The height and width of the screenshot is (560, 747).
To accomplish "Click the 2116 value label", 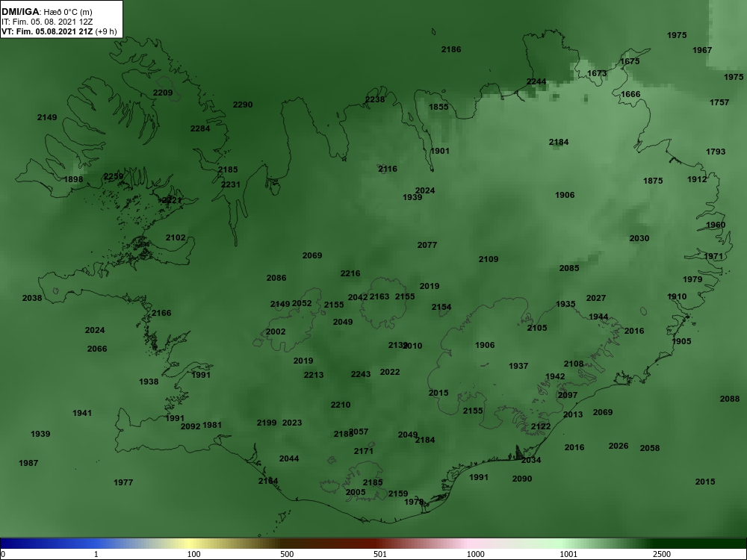I will pos(388,169).
